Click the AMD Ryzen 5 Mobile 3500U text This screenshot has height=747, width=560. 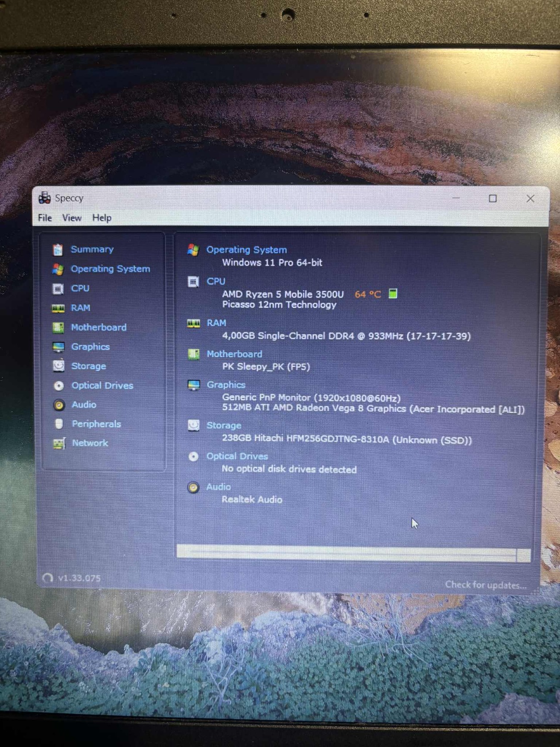(x=283, y=294)
